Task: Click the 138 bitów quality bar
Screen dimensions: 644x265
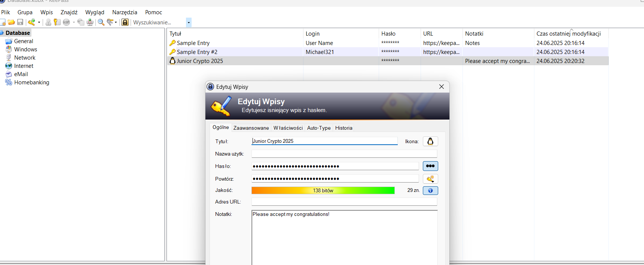Action: tap(323, 190)
